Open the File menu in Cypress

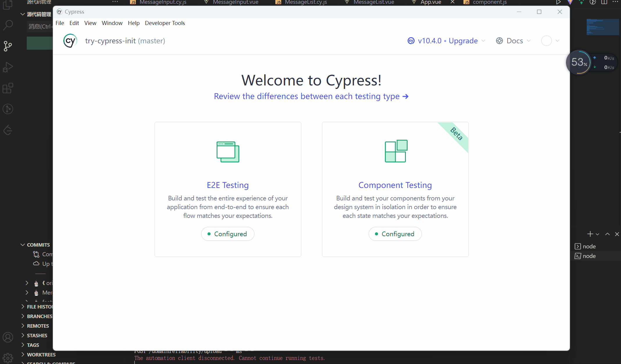point(60,23)
